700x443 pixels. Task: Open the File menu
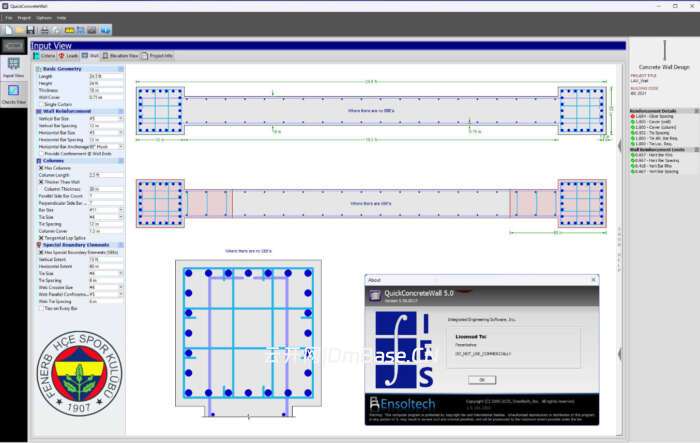pyautogui.click(x=9, y=18)
